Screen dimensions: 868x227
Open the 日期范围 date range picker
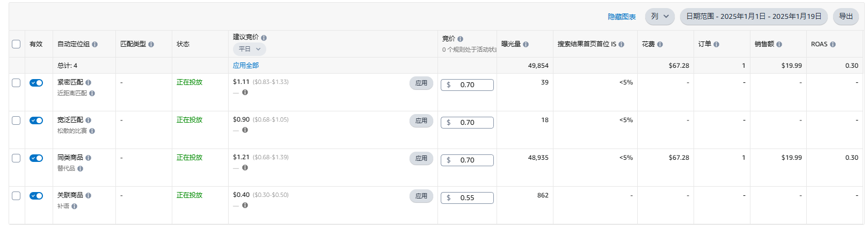coord(754,16)
